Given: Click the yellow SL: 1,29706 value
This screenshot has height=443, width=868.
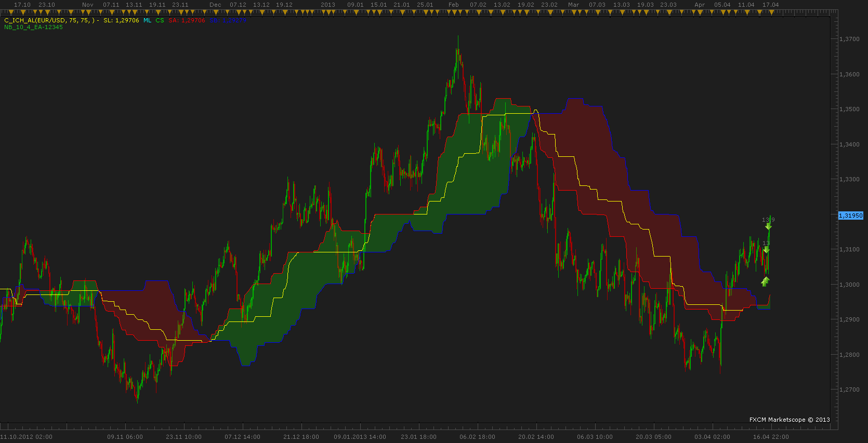Looking at the screenshot, I should click(x=121, y=20).
